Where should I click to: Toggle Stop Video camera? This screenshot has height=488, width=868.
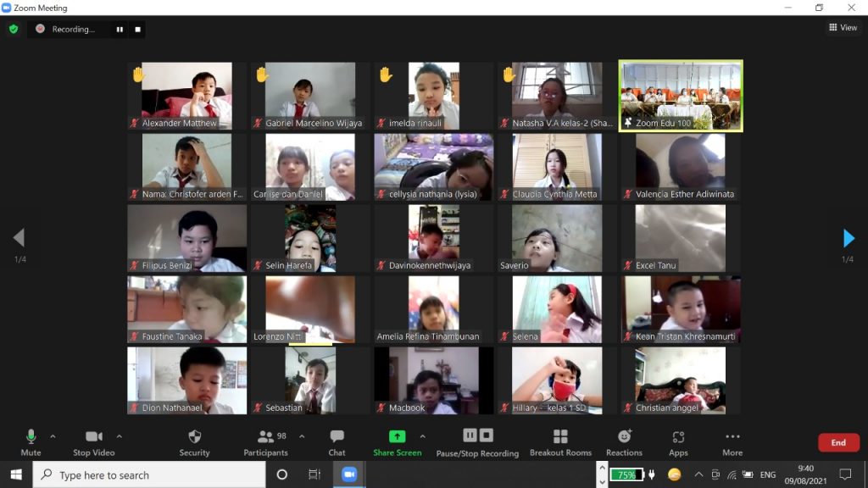point(93,441)
